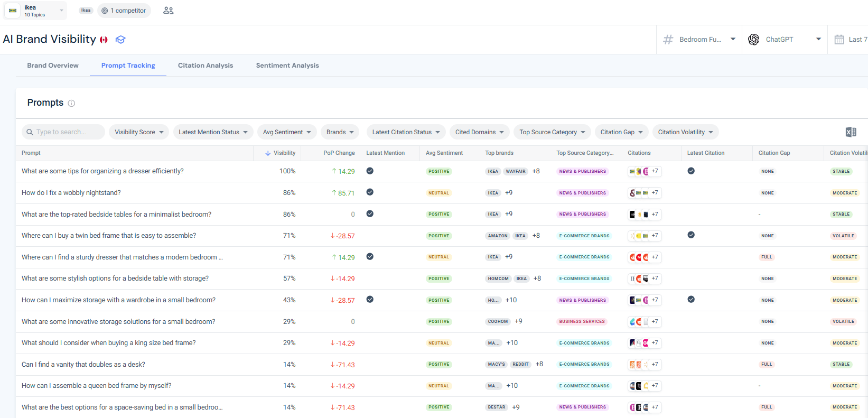Screen dimensions: 868x418
Task: Click latest mention check for dresser tips row
Action: click(370, 171)
